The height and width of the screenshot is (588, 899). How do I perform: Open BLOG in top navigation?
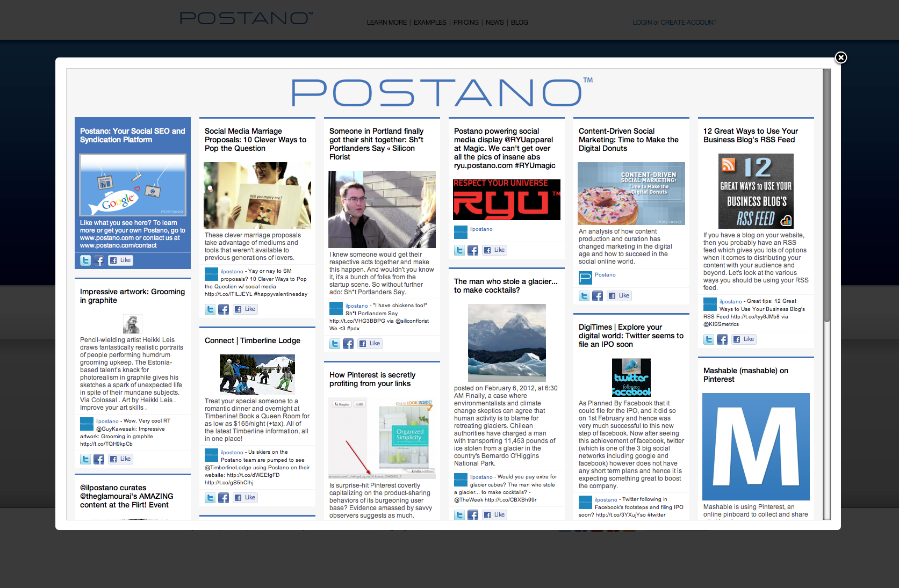click(x=520, y=23)
